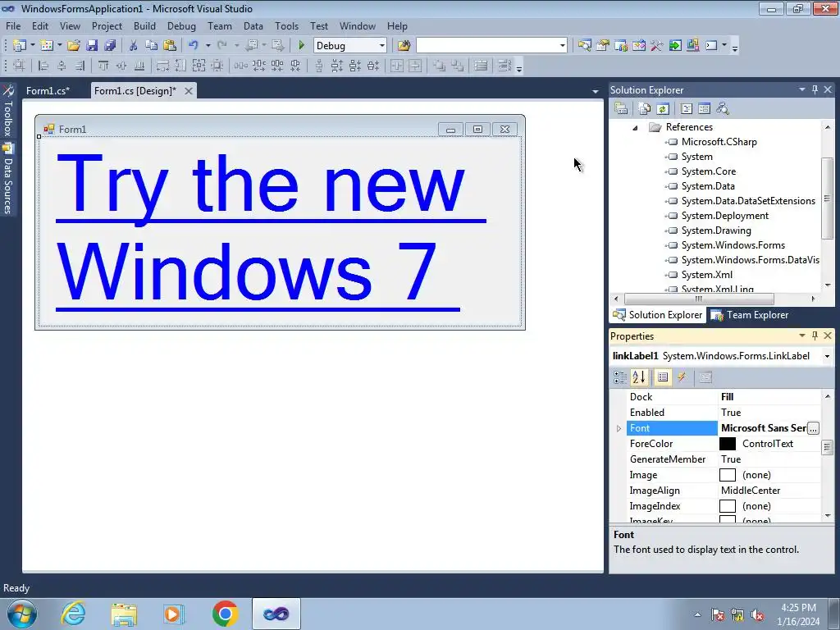Click Align to Grid layout icon
This screenshot has height=630, width=840.
20,66
